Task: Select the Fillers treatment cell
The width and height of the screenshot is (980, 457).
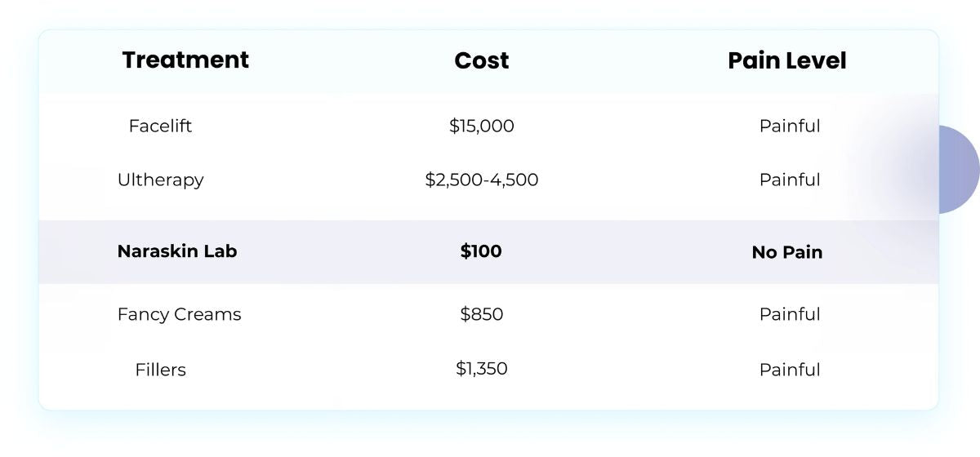Action: point(160,370)
